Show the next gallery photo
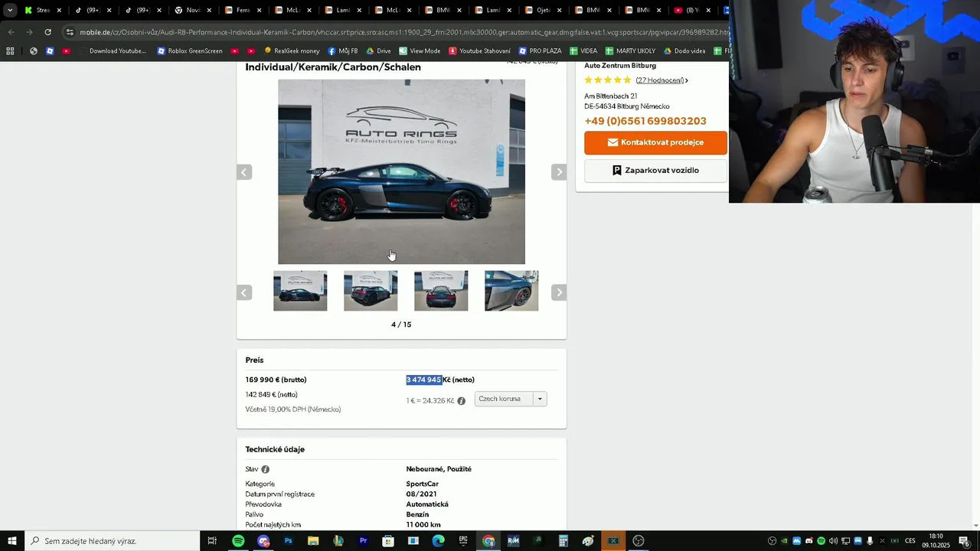This screenshot has height=551, width=980. 559,172
